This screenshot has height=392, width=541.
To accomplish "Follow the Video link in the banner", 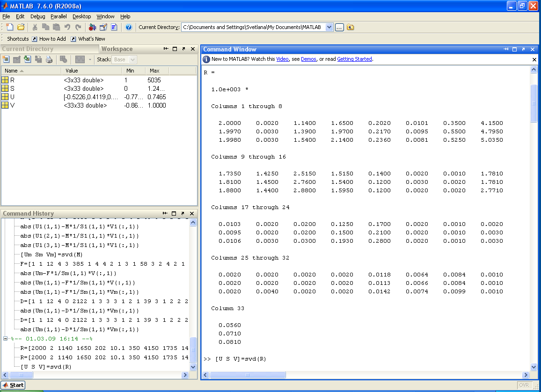I will click(282, 59).
